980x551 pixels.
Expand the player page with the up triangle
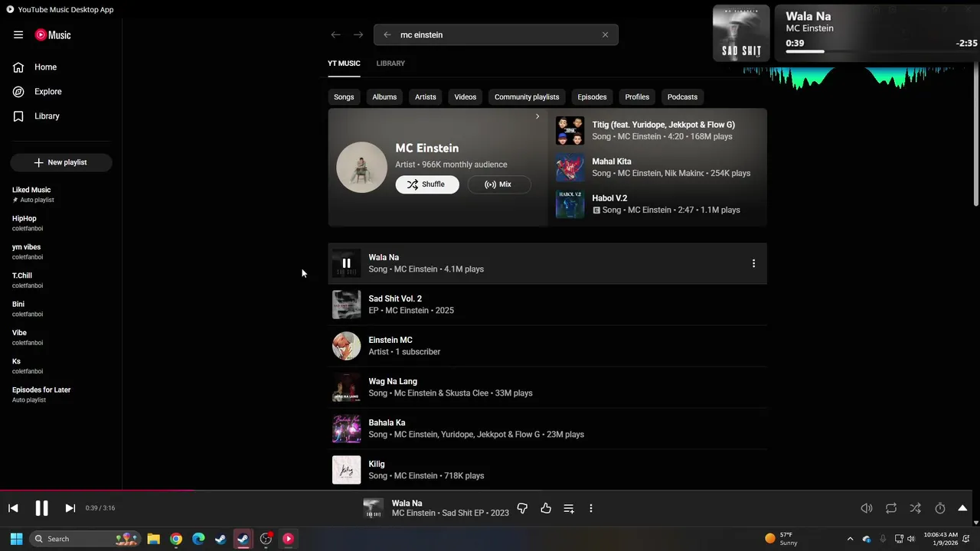click(962, 508)
